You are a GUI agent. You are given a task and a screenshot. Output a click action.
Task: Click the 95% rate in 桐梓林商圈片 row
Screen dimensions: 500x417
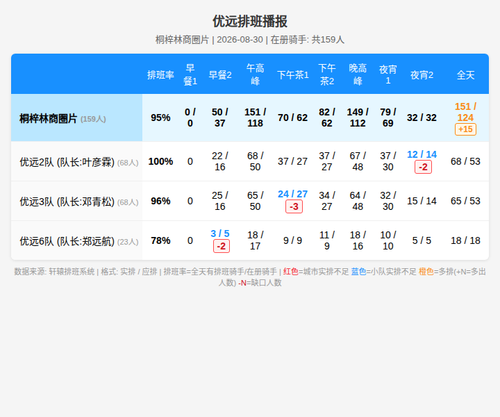pos(161,118)
